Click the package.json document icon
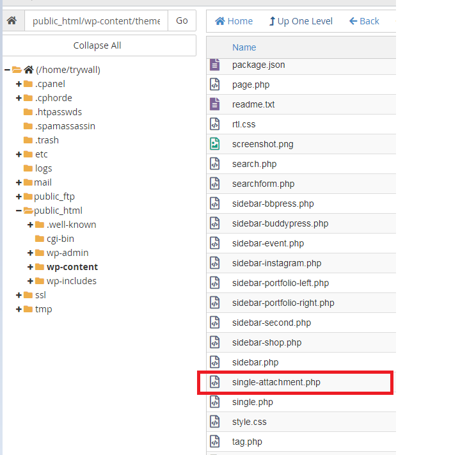 [x=215, y=65]
